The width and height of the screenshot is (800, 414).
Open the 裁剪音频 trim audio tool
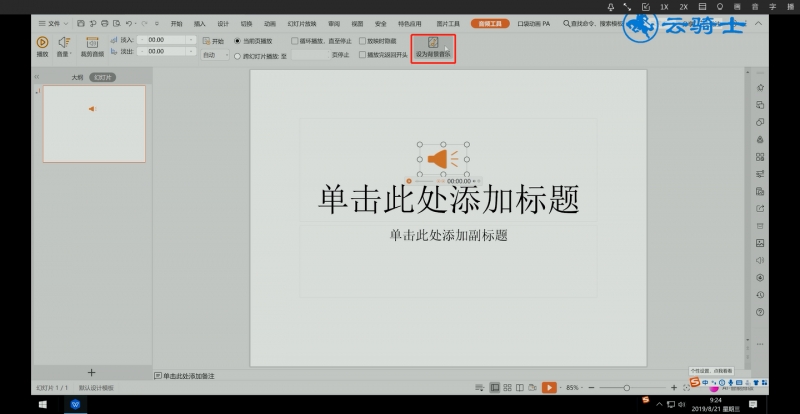point(92,46)
